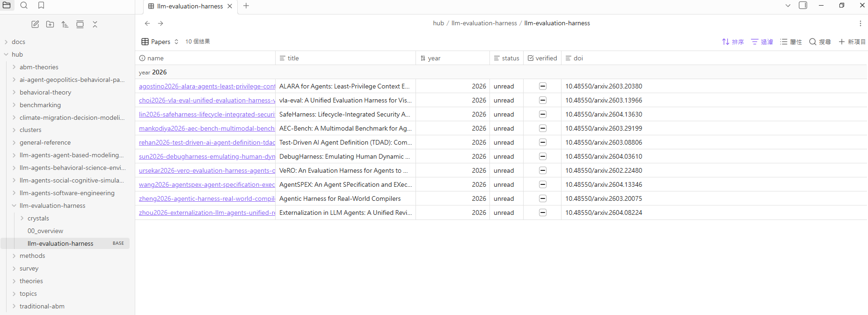Click the title column header
Screen dimensions: 868x315
(345, 58)
